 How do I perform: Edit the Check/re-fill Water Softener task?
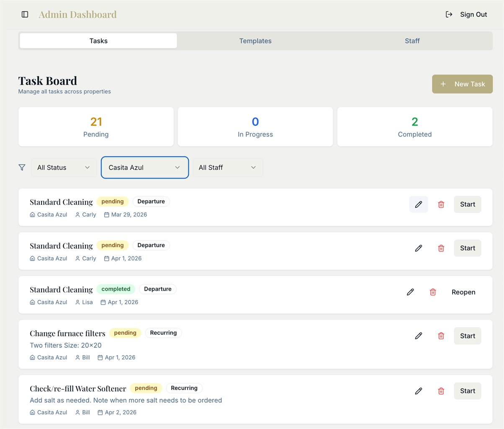(x=419, y=391)
